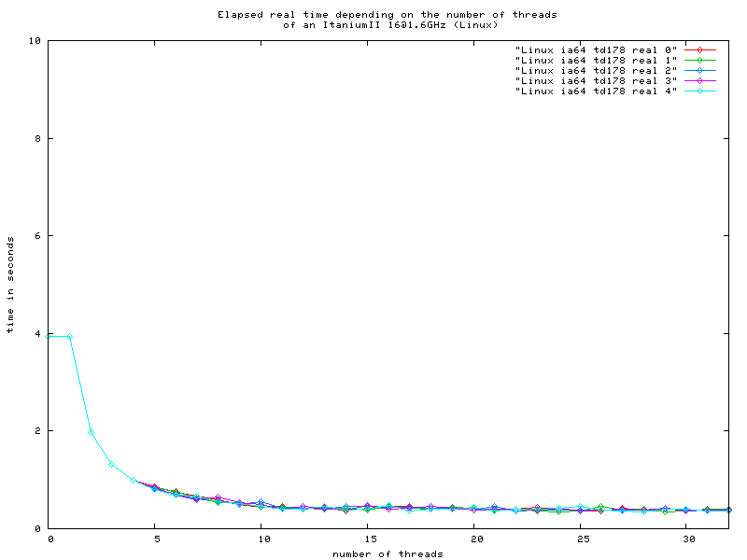Click the magenta legend marker for real 3

[699, 80]
